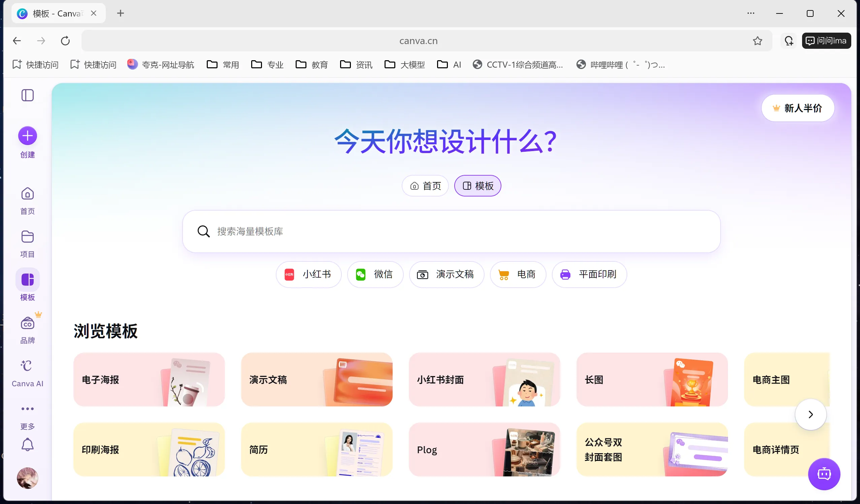Open the AI bookmarks folder
Screen dimensions: 860x504
(x=449, y=65)
